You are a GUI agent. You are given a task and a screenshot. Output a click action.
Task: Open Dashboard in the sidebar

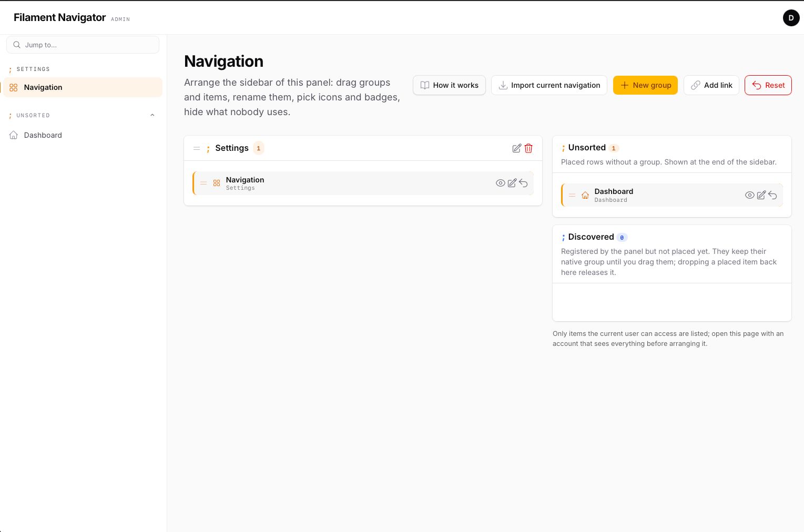pyautogui.click(x=83, y=135)
